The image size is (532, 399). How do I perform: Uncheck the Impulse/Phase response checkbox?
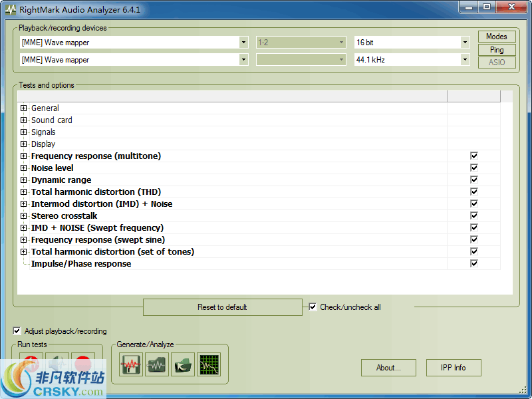tap(474, 263)
